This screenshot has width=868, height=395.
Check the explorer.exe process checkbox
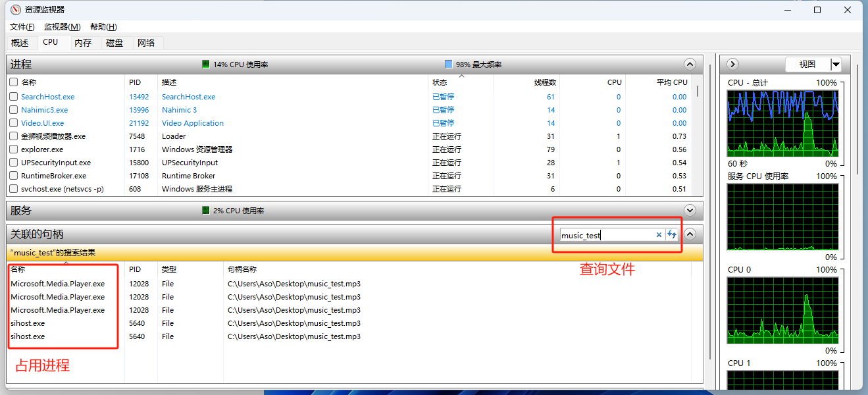tap(13, 149)
